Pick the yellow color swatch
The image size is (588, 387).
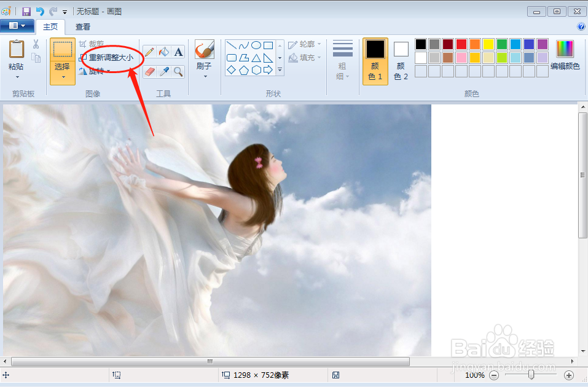coord(488,44)
